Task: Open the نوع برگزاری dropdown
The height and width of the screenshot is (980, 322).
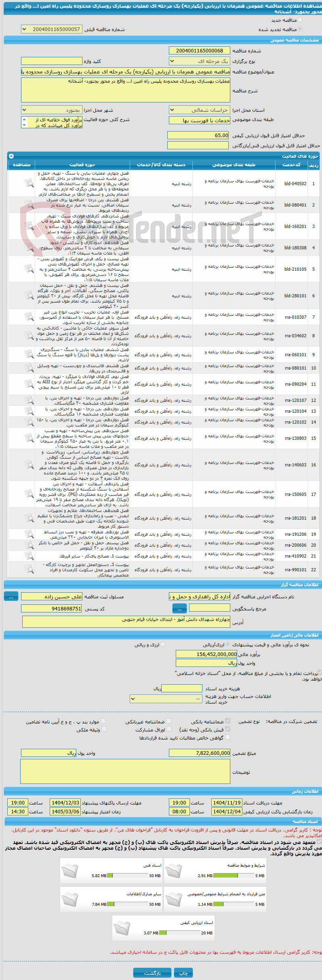Action: (200, 61)
